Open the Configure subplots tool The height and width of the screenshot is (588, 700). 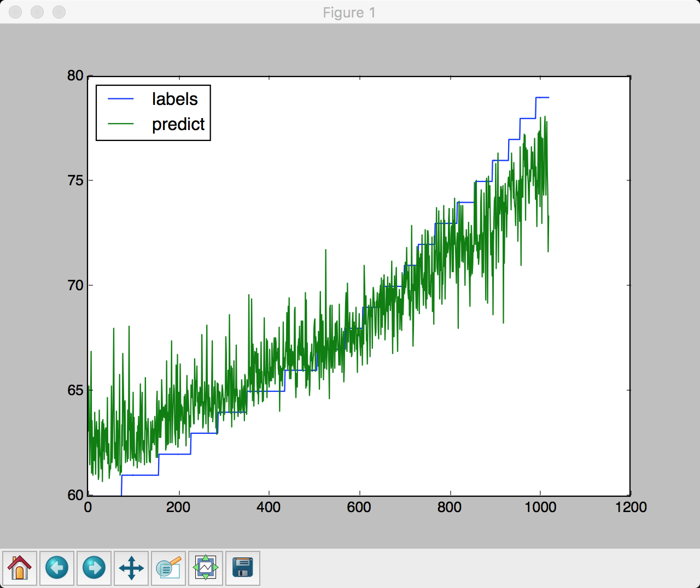click(206, 568)
